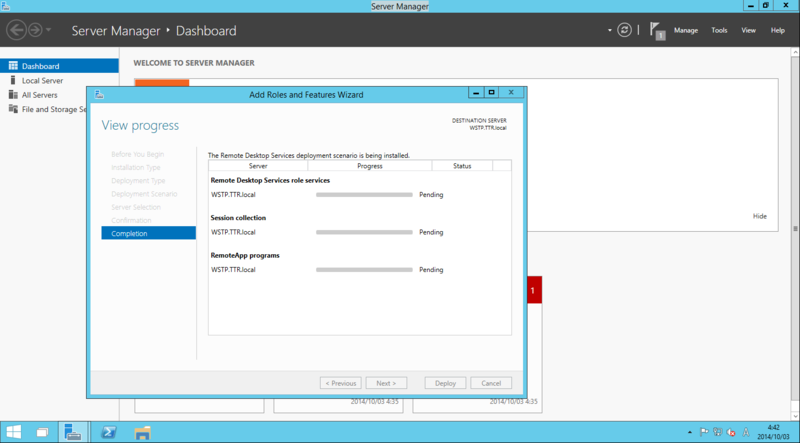
Task: Refresh the Server Manager dashboard
Action: click(624, 30)
